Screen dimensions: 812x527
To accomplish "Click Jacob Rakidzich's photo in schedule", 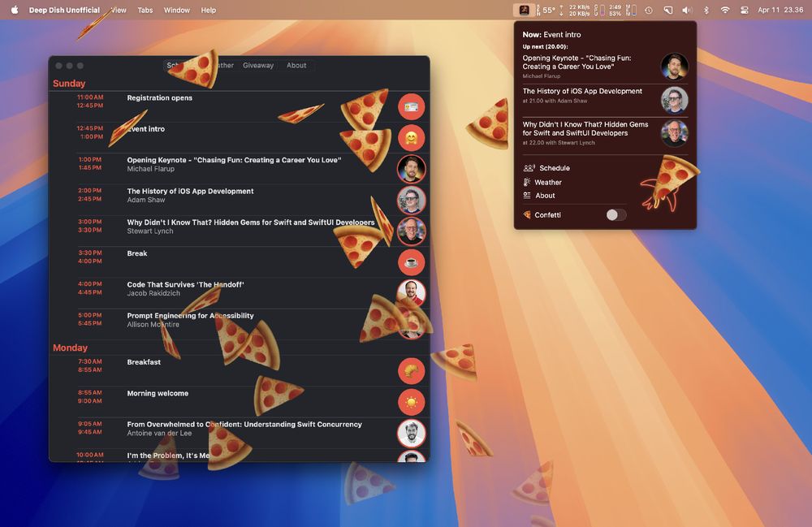I will 411,293.
